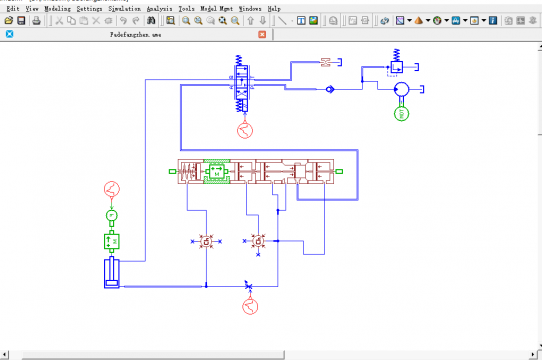542x360 pixels.
Task: Click the print icon in toolbar
Action: tap(36, 21)
